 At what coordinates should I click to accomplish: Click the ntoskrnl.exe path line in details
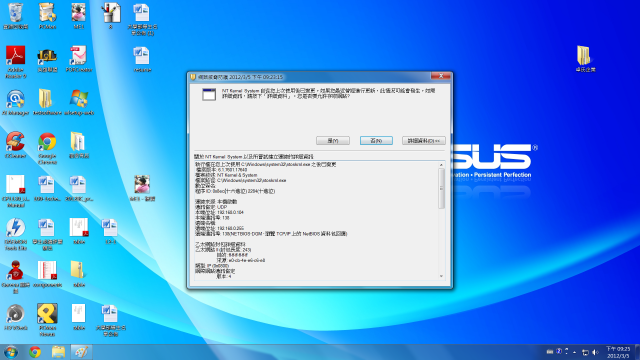click(240, 180)
